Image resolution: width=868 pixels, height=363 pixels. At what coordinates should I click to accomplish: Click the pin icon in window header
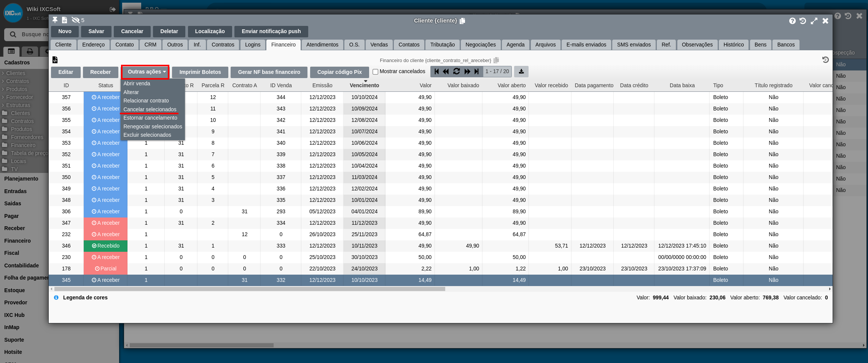[x=55, y=20]
